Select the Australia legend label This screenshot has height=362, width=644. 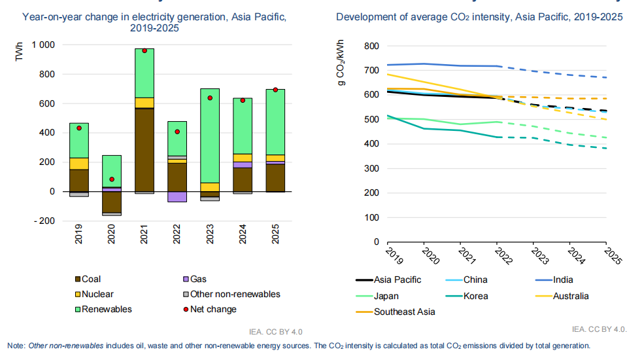571,296
